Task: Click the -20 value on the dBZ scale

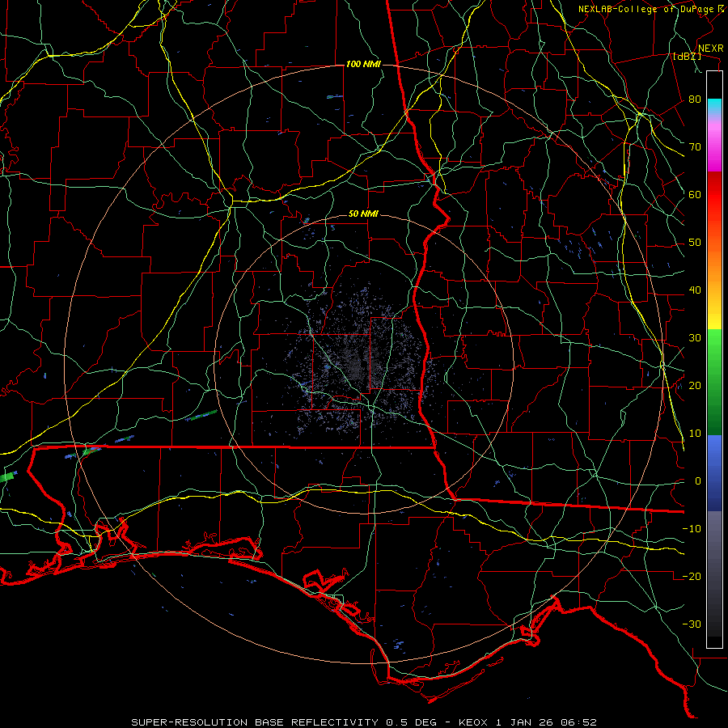Action: coord(692,576)
